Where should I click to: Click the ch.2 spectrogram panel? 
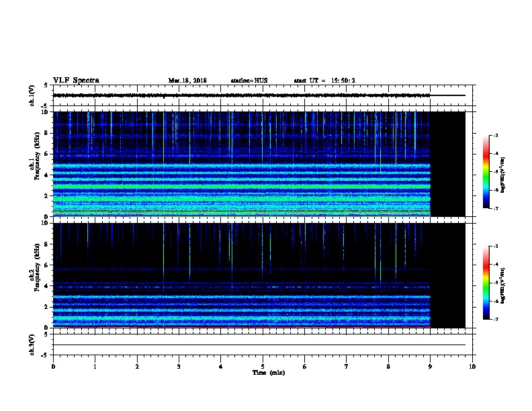pos(259,275)
